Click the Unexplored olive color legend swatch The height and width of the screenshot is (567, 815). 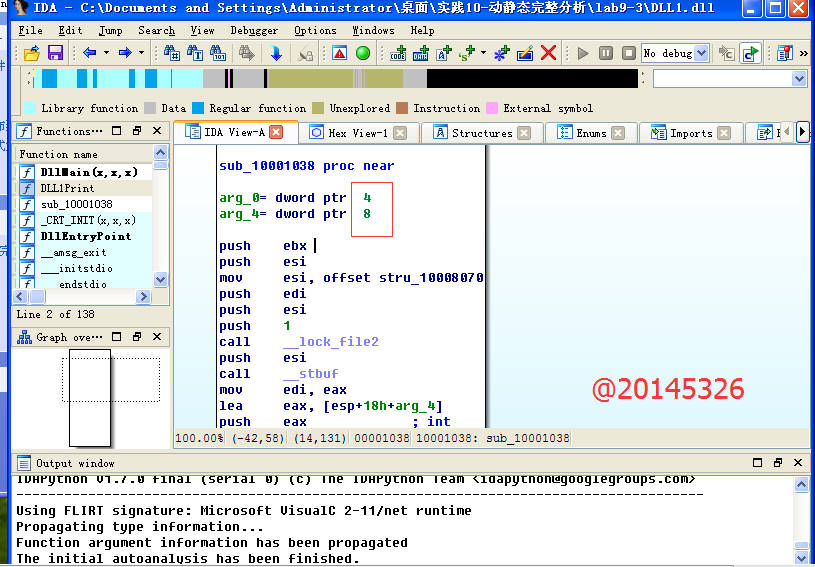pyautogui.click(x=318, y=108)
